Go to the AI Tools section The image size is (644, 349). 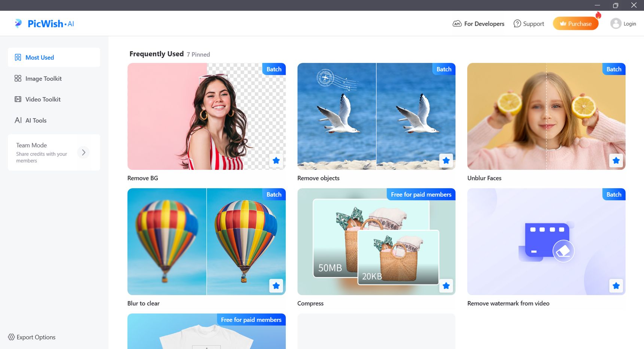point(54,120)
